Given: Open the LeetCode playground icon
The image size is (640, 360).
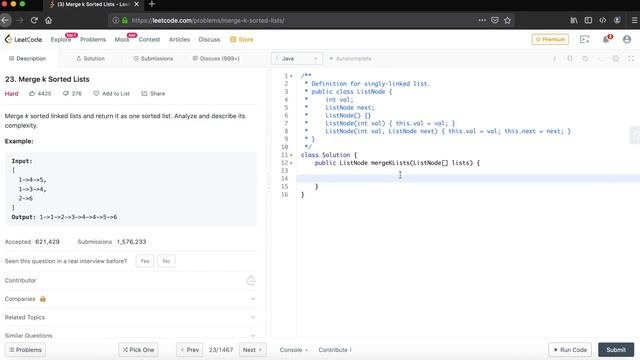Looking at the screenshot, I should [x=584, y=39].
